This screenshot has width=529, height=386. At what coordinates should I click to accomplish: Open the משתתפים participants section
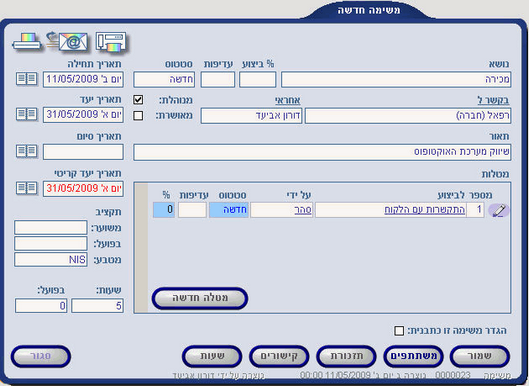point(413,356)
